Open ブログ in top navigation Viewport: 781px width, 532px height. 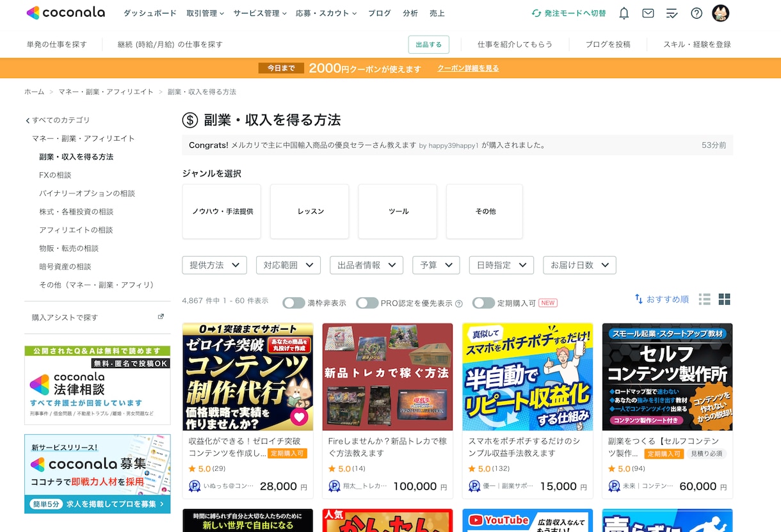point(380,13)
